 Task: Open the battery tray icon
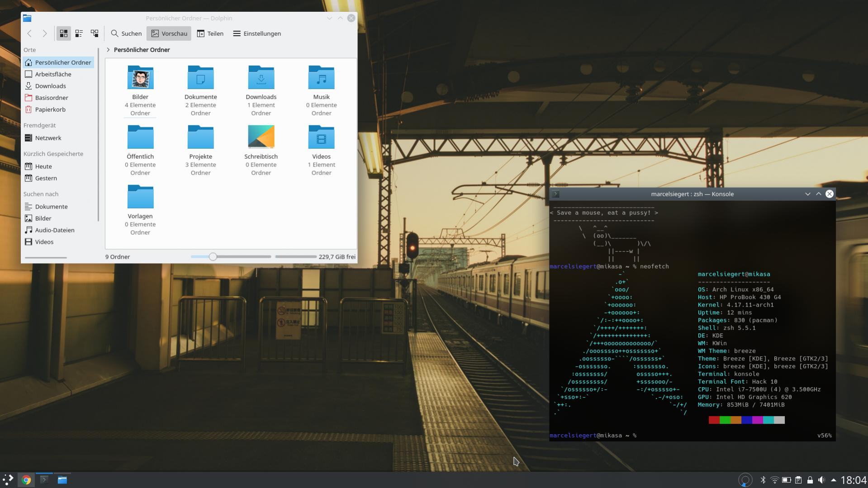787,480
